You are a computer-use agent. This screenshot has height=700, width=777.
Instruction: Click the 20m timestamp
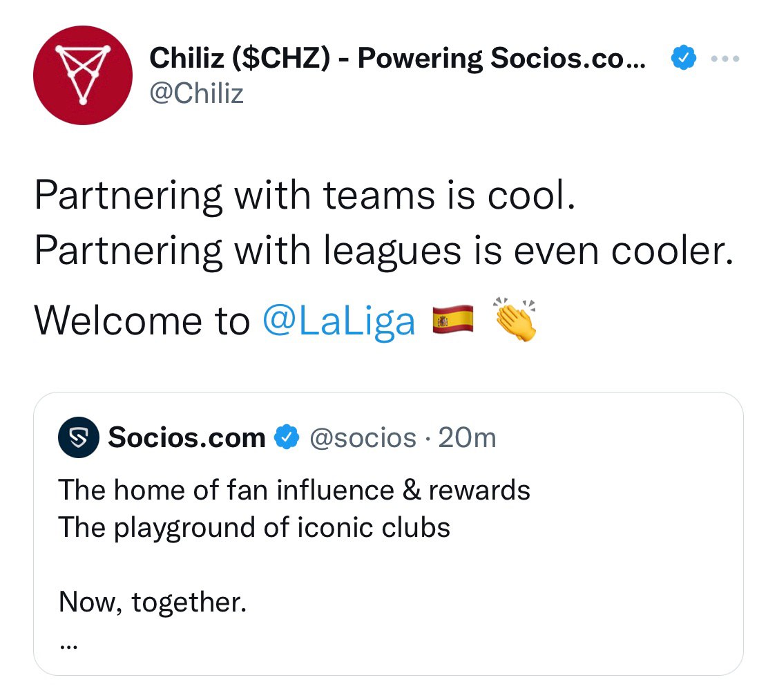[x=468, y=437]
